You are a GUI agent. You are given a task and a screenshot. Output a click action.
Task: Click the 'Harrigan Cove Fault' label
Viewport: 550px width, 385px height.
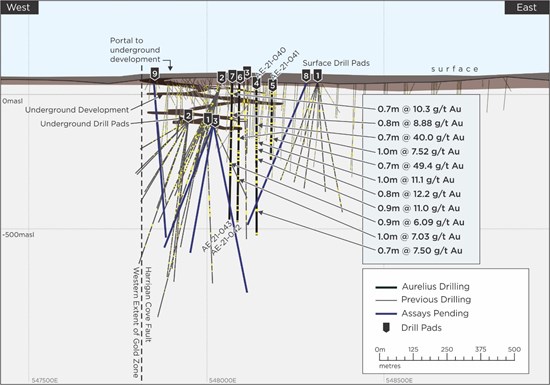click(148, 304)
